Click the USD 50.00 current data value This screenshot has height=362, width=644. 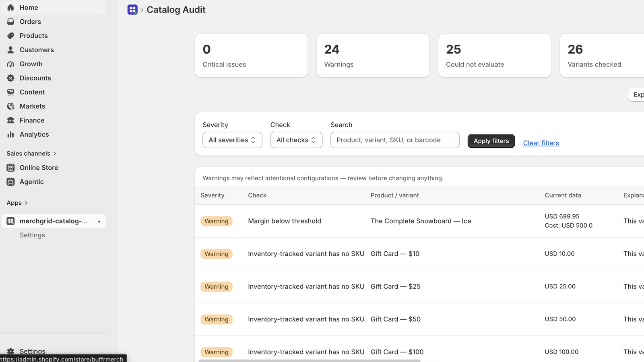coord(560,319)
